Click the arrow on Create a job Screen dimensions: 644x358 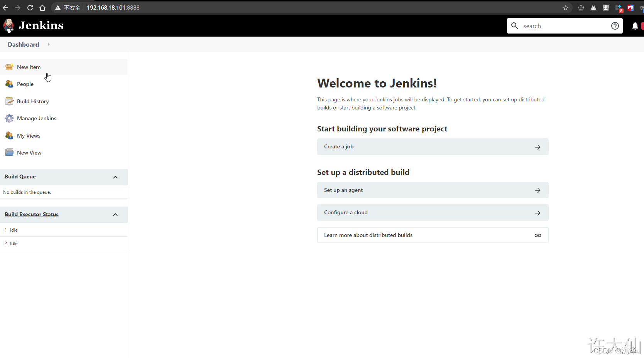coord(538,147)
